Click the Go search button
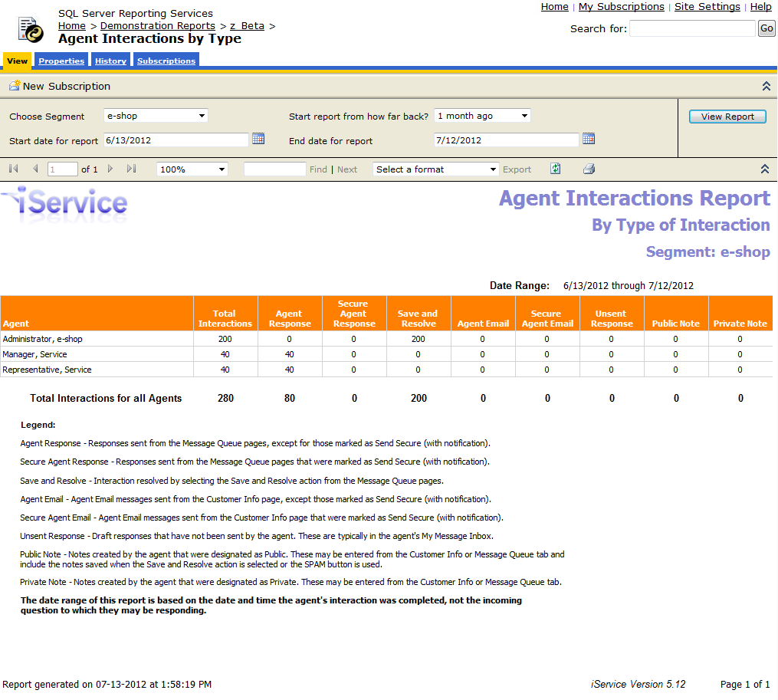Viewport: 778px width, 700px height. pos(766,28)
